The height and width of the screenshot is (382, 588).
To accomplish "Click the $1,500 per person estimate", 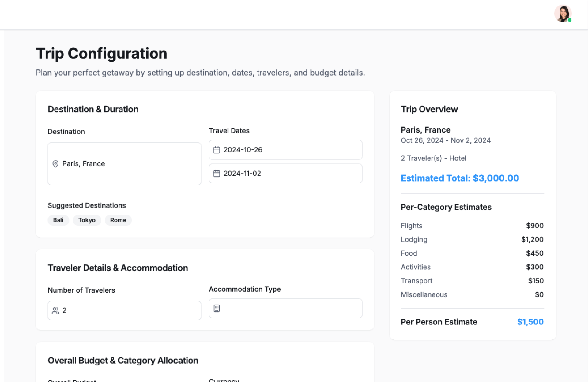I will [x=530, y=322].
